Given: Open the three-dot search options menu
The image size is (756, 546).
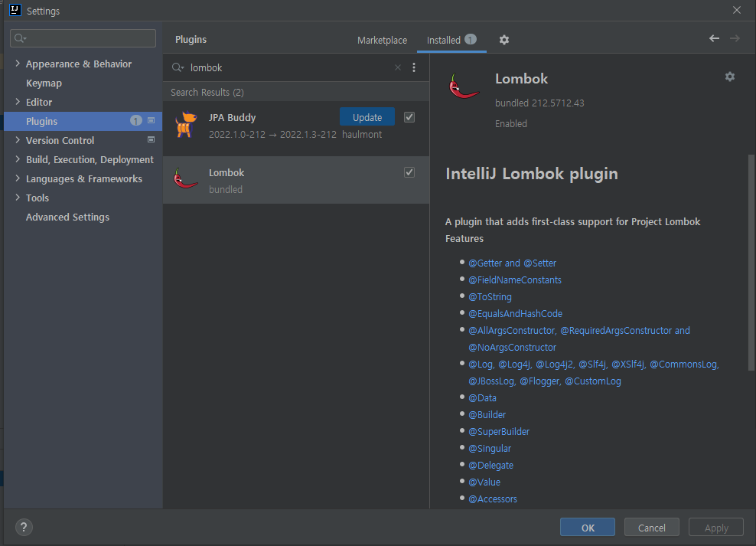Looking at the screenshot, I should pyautogui.click(x=414, y=67).
